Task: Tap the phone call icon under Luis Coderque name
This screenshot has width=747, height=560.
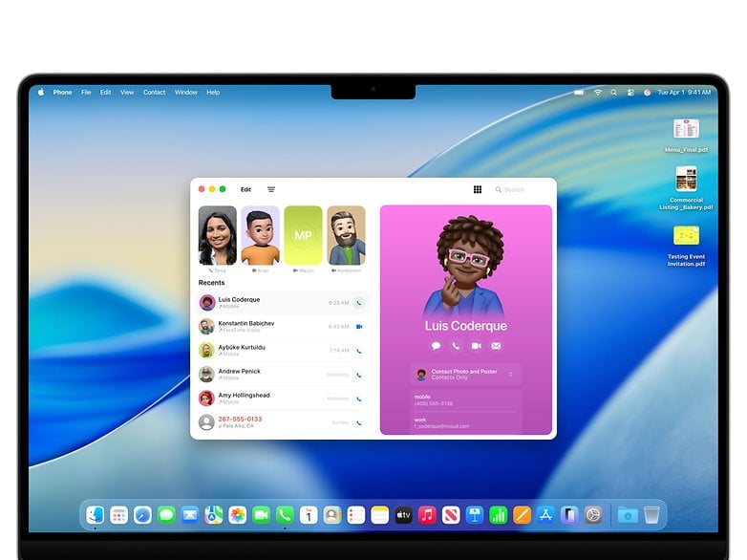Action: point(456,346)
